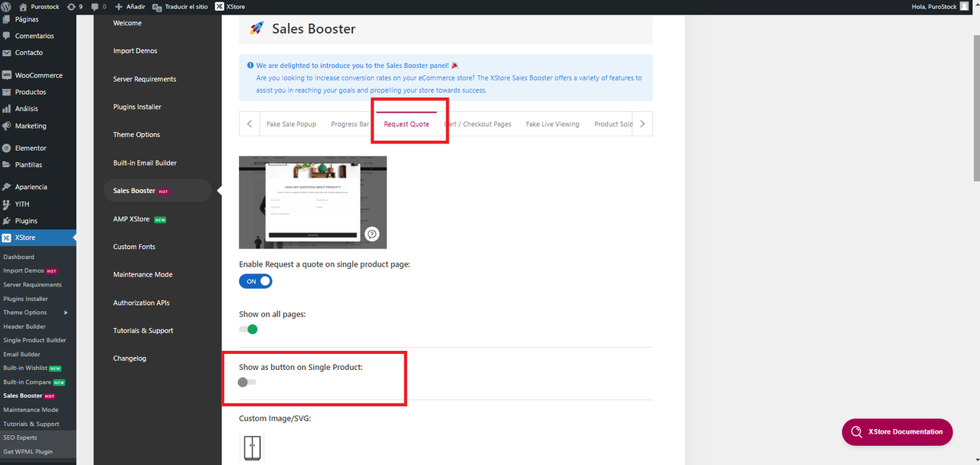Screen dimensions: 980x465
Task: Select Sales Booster in XStore panel
Action: [x=157, y=191]
